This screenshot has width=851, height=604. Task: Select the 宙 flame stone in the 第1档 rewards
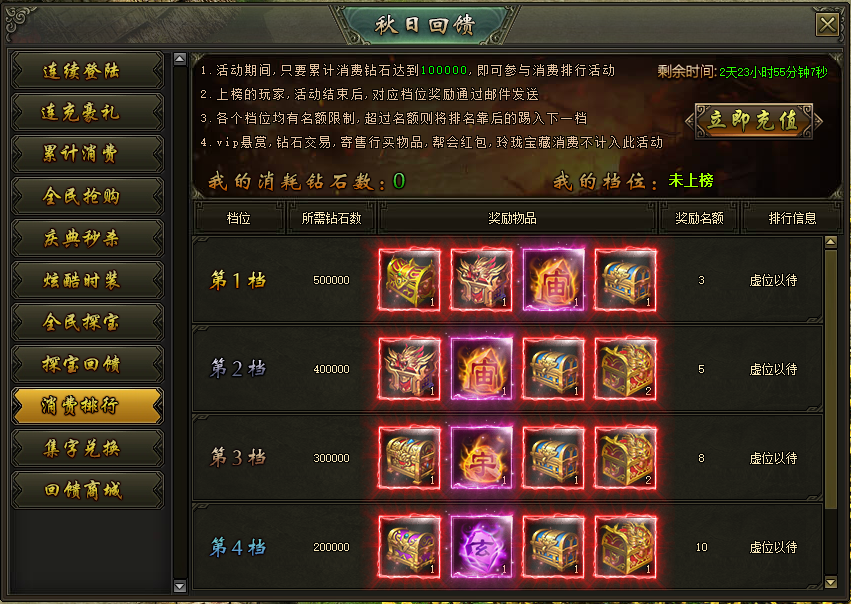(x=554, y=280)
